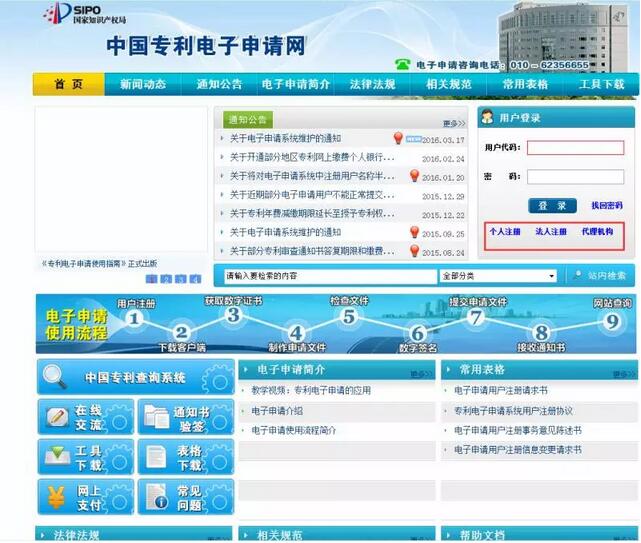Screen dimensions: 641x543
Task: Click the 找回密码 link
Action: tap(607, 205)
